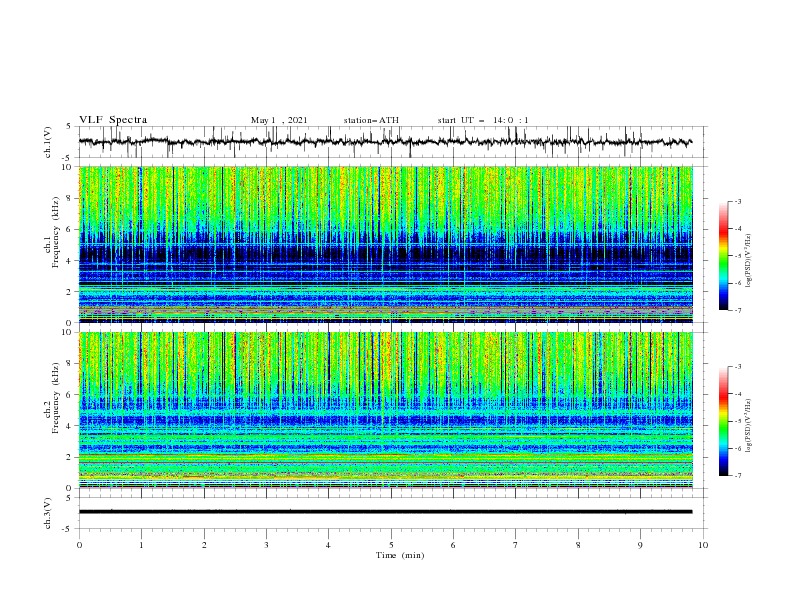Viewport: 792px width, 612px height.
Task: Click the "5" tick on ch.1(V) amplitude axis
Action: pyautogui.click(x=71, y=127)
